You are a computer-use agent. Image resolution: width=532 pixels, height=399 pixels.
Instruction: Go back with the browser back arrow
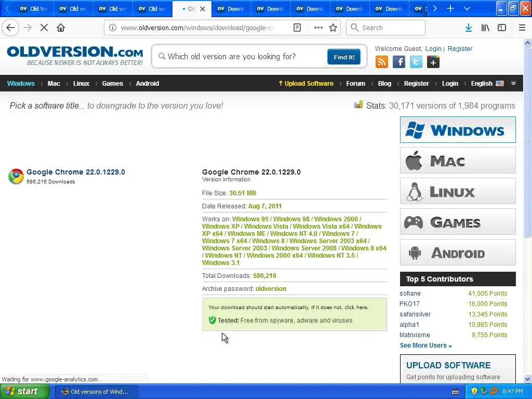(x=10, y=28)
